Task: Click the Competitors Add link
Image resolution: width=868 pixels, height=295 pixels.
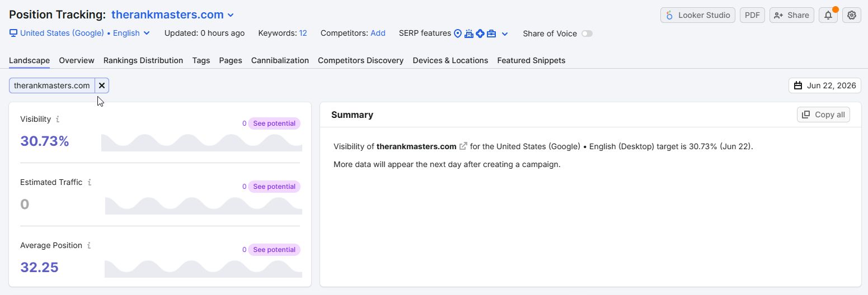Action: pos(378,33)
